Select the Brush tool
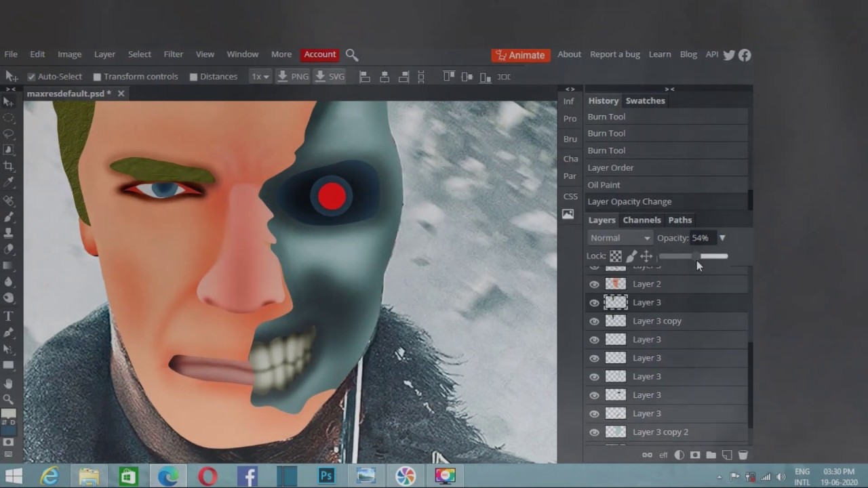The image size is (868, 488). pyautogui.click(x=9, y=217)
